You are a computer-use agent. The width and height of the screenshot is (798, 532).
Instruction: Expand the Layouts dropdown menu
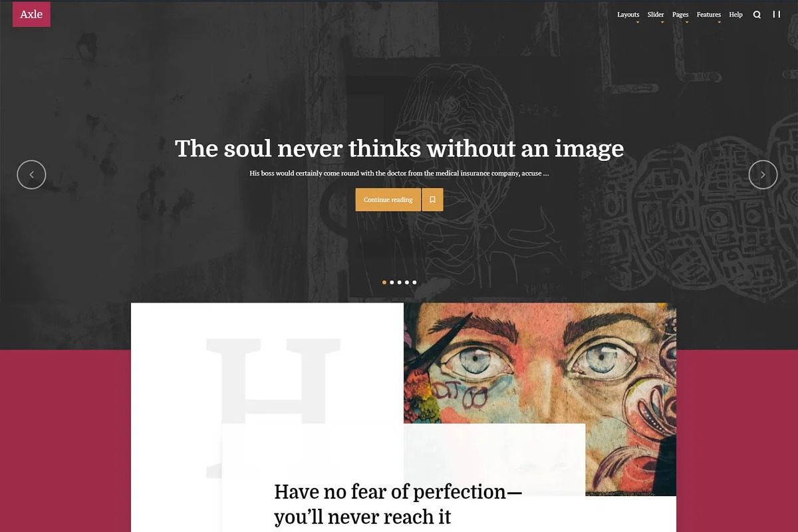tap(628, 15)
